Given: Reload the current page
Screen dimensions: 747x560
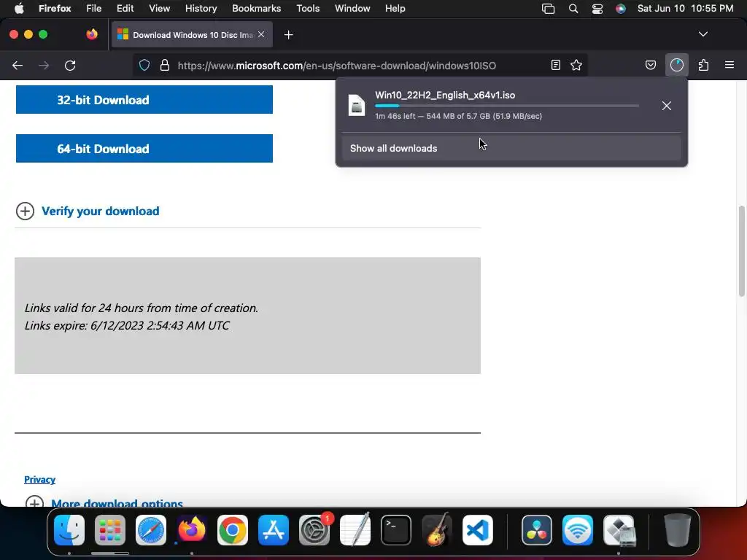Looking at the screenshot, I should click(70, 65).
